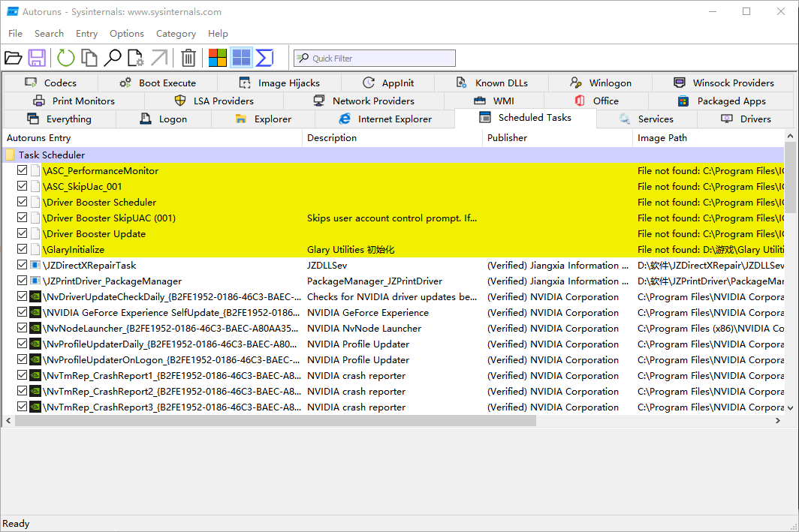This screenshot has width=799, height=532.
Task: Uncheck the JZDirectXRepairTask entry
Action: 22,265
